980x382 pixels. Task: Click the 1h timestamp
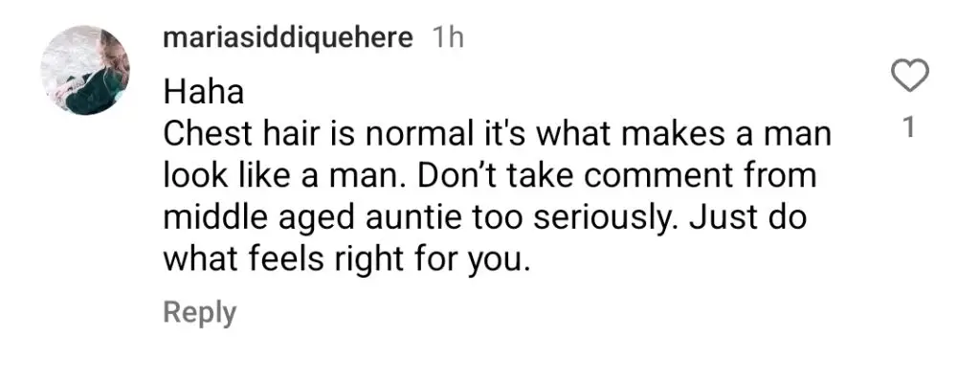pyautogui.click(x=448, y=38)
